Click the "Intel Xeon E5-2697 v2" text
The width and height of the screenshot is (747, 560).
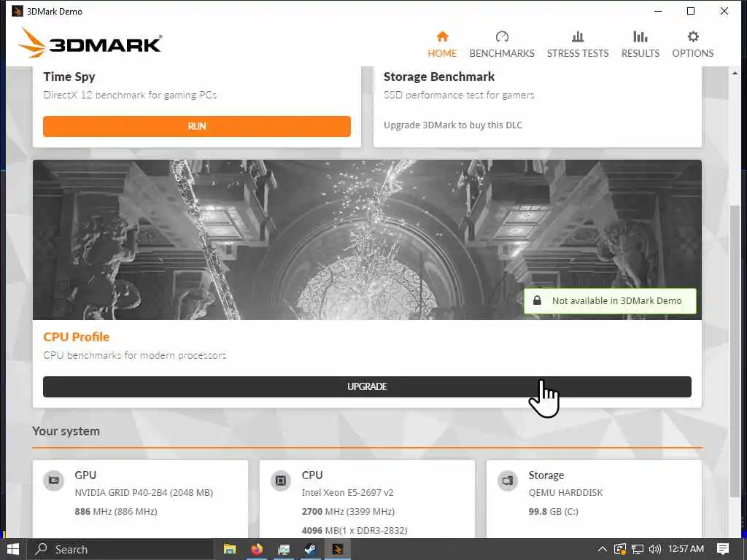click(x=347, y=493)
